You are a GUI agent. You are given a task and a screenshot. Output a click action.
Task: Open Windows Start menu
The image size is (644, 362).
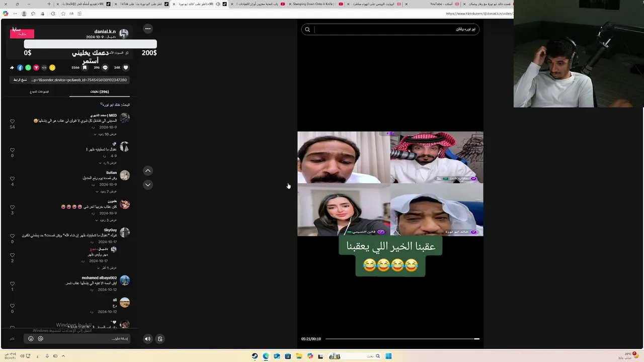pos(388,356)
